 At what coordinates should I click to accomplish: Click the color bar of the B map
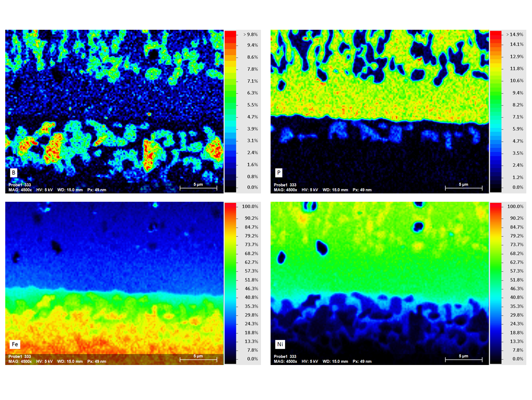click(230, 111)
